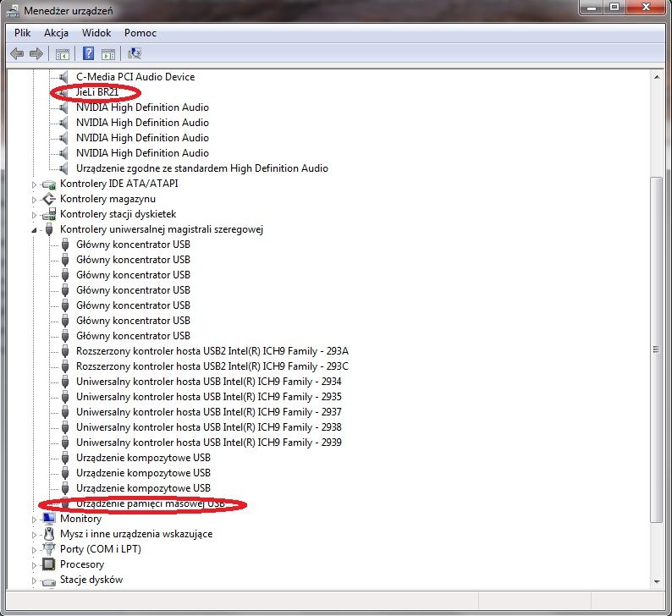Click the Forward arrow toolbar icon
This screenshot has width=672, height=616.
pyautogui.click(x=36, y=53)
